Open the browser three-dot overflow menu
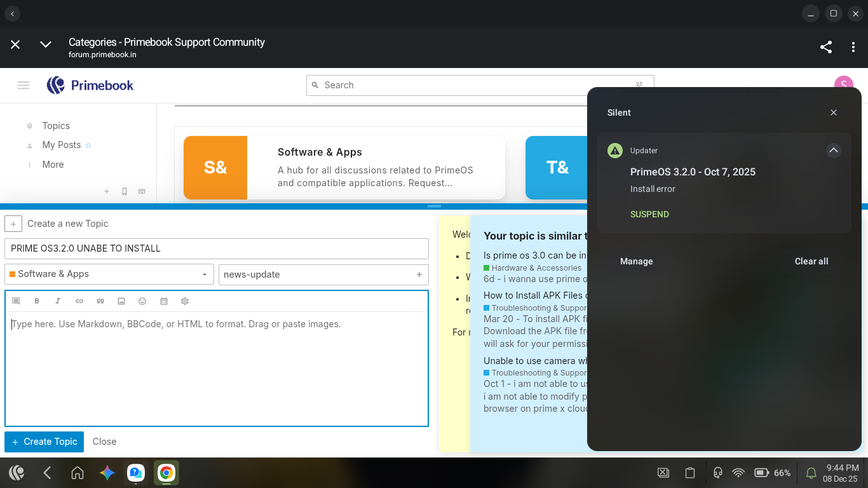This screenshot has height=488, width=868. (853, 47)
